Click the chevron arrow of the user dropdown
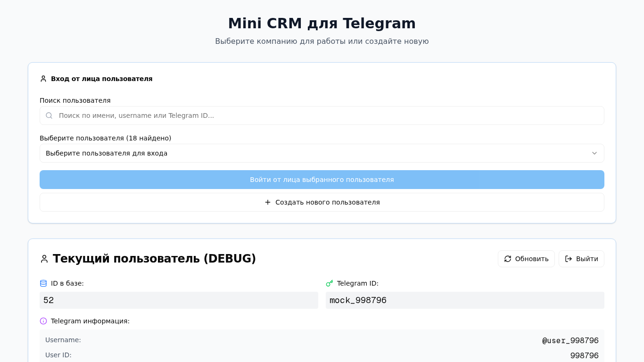Image resolution: width=644 pixels, height=362 pixels. click(x=594, y=153)
